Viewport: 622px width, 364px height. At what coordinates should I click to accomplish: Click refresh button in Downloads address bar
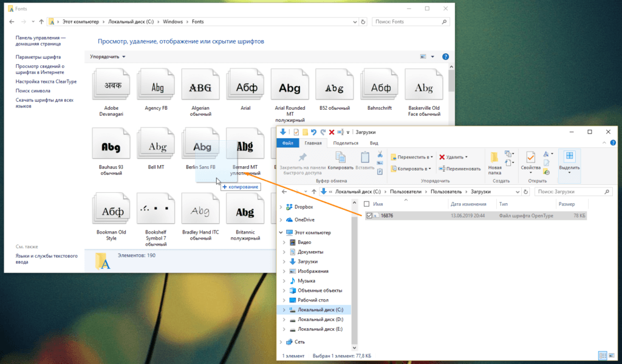pos(525,192)
